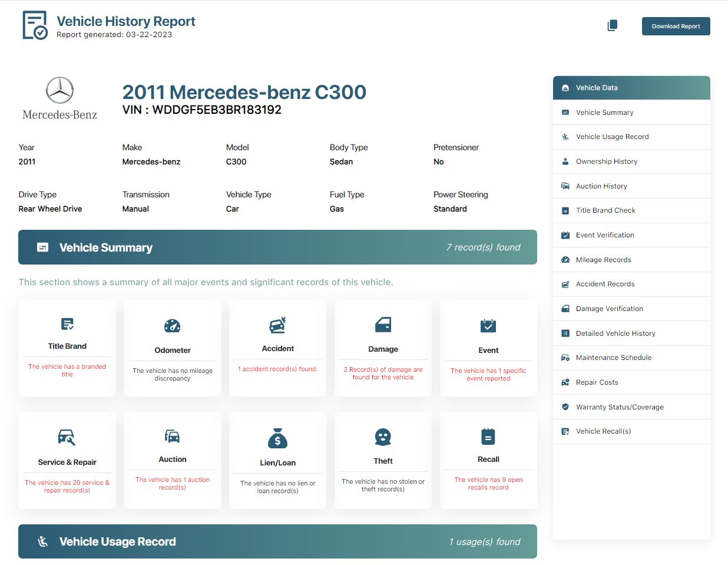Click the Repair Costs sidebar icon
The image size is (728, 565).
coord(565,382)
